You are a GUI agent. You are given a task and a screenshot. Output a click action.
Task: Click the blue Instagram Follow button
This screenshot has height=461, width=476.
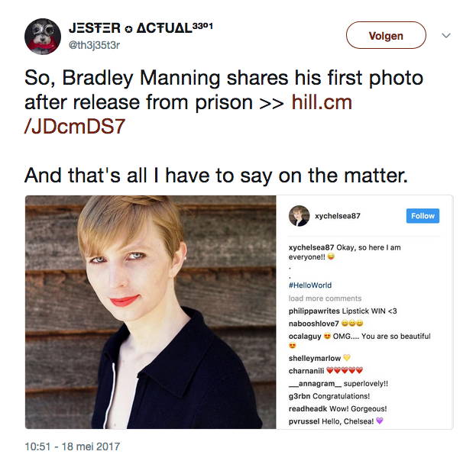(x=423, y=216)
